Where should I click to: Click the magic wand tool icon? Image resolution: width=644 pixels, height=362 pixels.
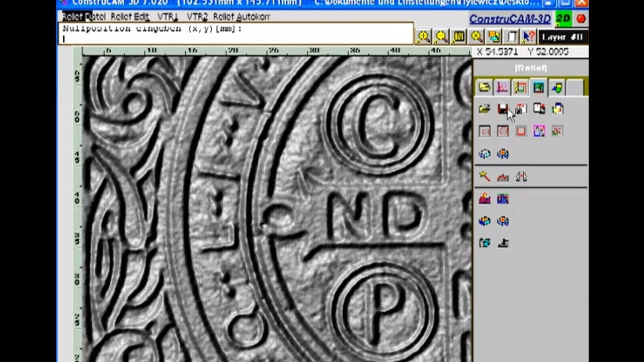pyautogui.click(x=485, y=176)
